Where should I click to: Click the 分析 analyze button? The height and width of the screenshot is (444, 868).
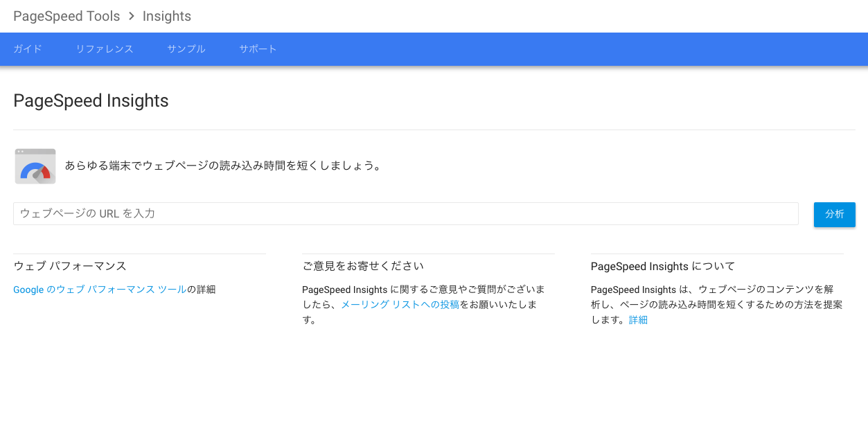tap(835, 214)
